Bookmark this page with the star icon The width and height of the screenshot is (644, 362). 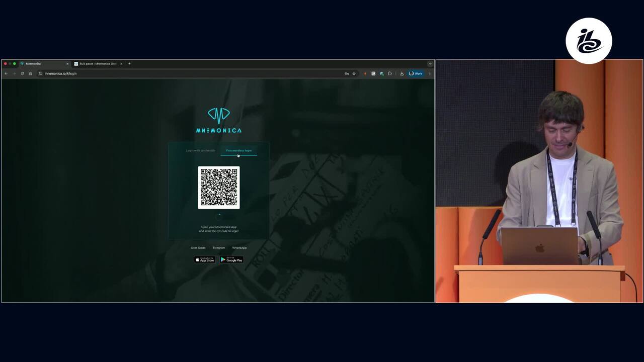tap(354, 73)
